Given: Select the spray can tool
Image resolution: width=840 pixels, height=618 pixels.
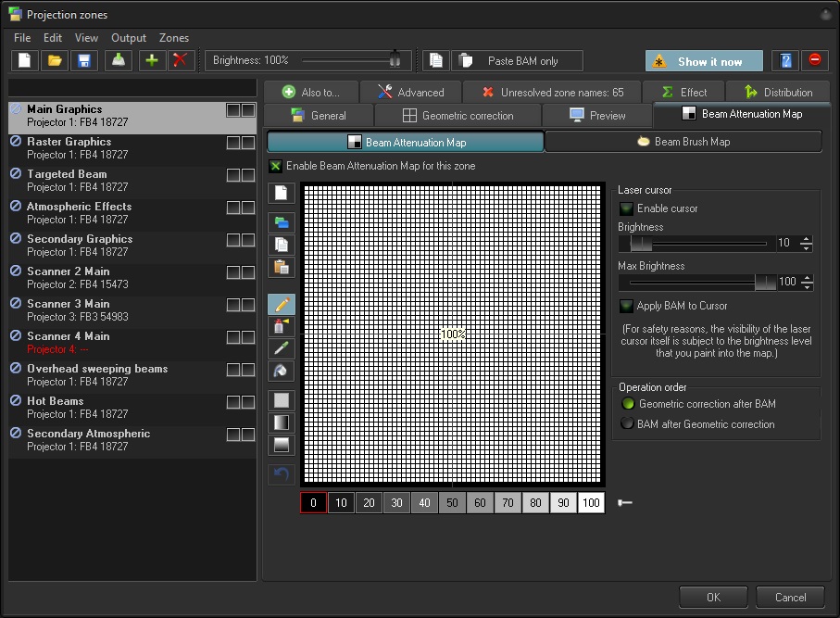Looking at the screenshot, I should (282, 326).
